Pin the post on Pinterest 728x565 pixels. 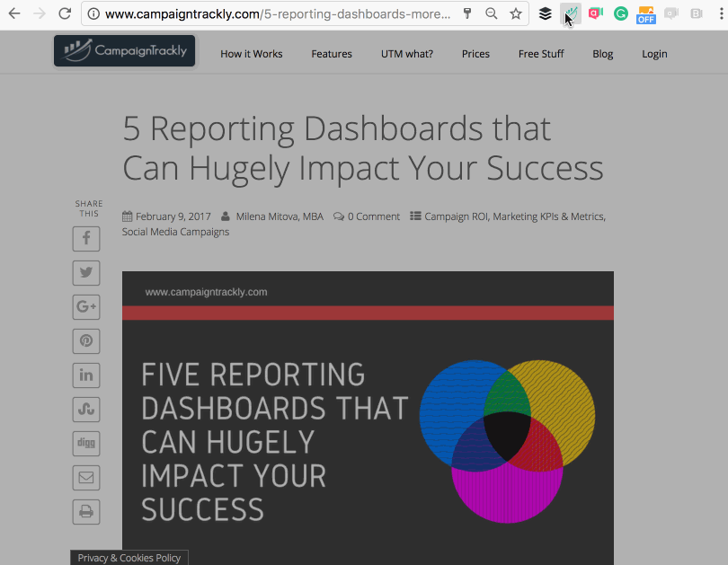pyautogui.click(x=86, y=341)
